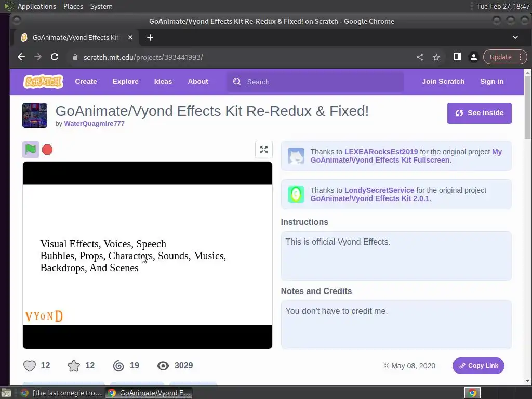Viewport: 532px width, 399px height.
Task: Click the Copy Link button
Action: coord(478,366)
